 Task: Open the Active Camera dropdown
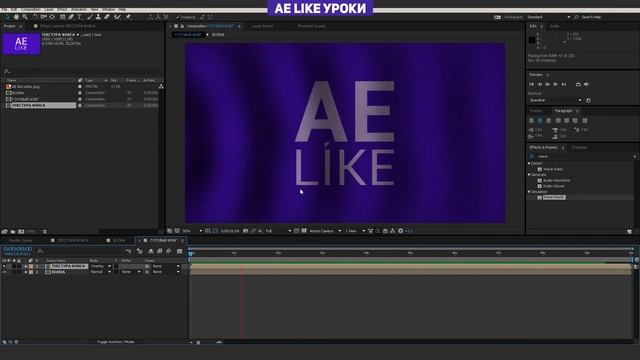tap(325, 231)
